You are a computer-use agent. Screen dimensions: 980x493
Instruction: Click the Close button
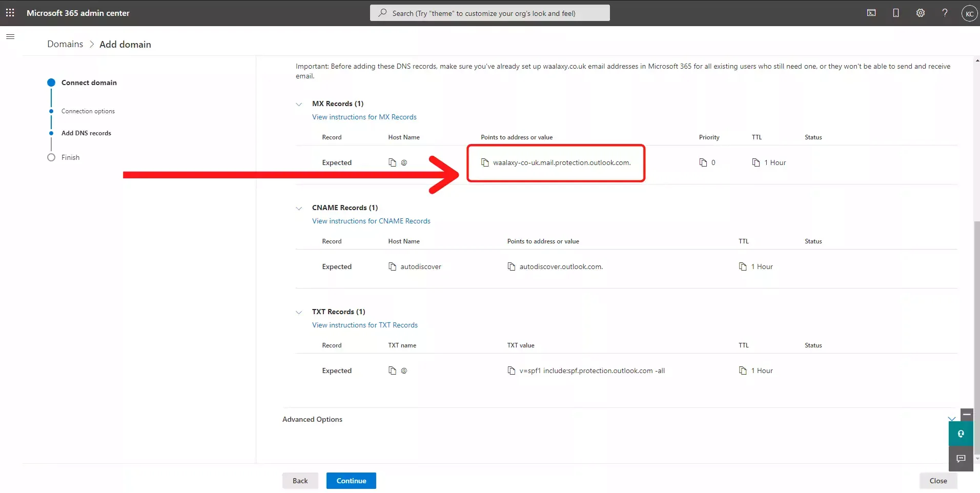(938, 481)
